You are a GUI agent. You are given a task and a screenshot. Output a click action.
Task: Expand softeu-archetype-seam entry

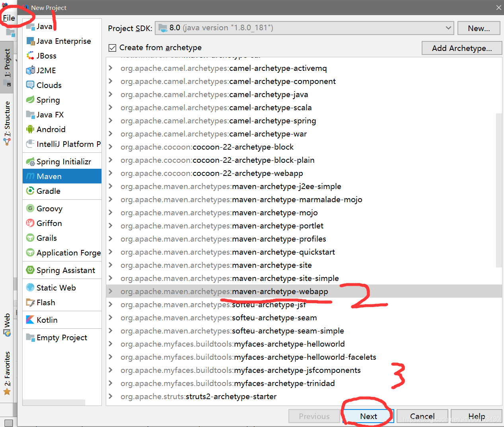(111, 318)
